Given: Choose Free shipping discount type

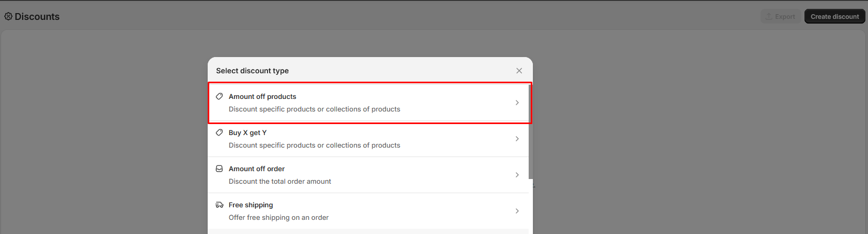Looking at the screenshot, I should tap(368, 211).
